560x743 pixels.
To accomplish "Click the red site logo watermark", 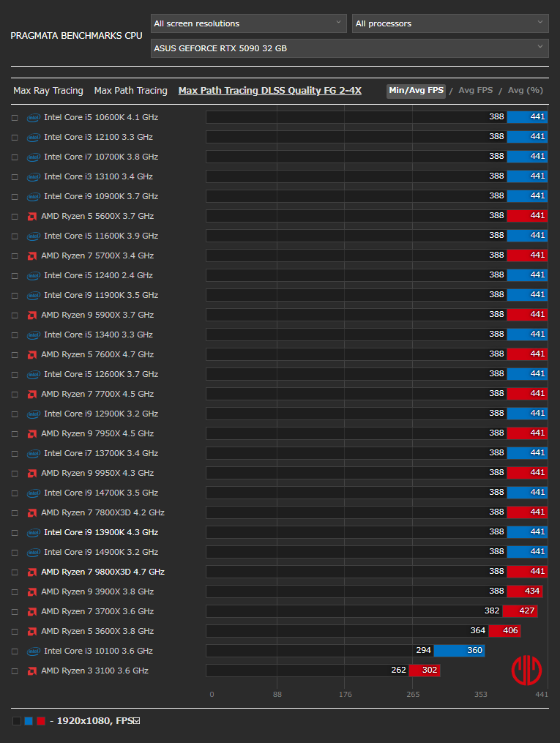I will pyautogui.click(x=526, y=669).
